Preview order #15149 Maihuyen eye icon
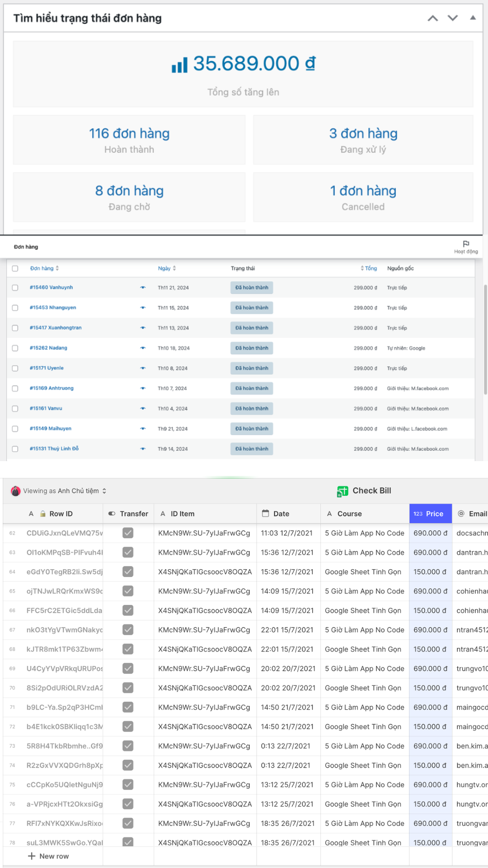This screenshot has width=488, height=868. 143,429
